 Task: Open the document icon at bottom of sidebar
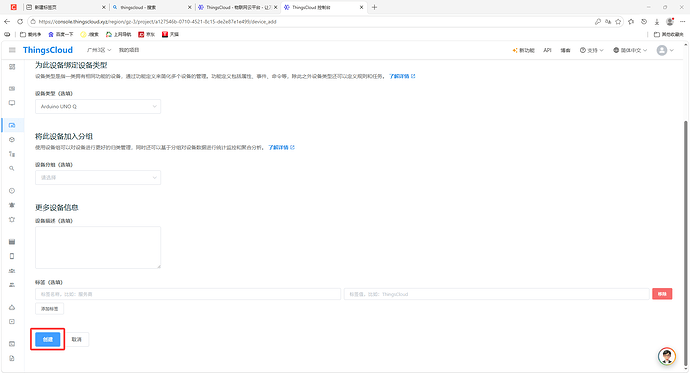click(12, 358)
